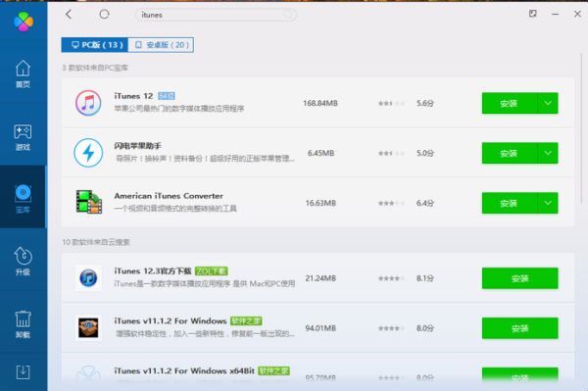
Task: Expand install options dropdown for iTunes 12
Action: point(548,103)
